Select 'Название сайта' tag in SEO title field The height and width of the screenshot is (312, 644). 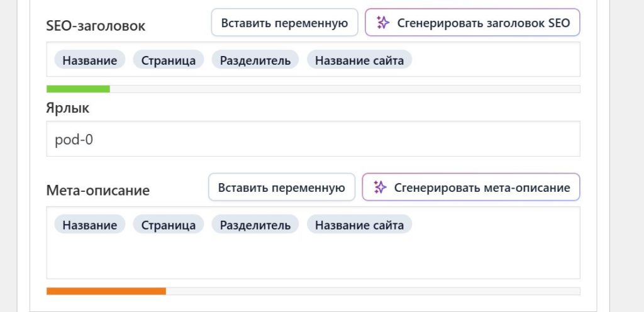coord(359,60)
